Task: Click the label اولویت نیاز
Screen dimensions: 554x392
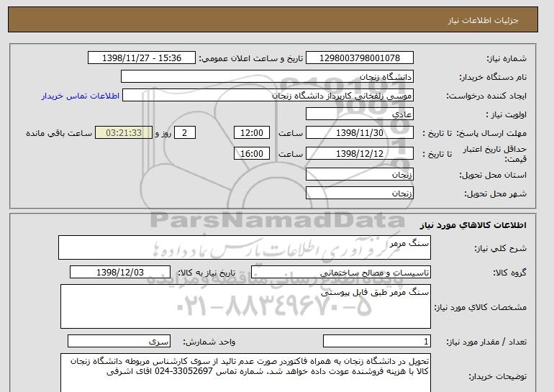Action: [x=507, y=115]
